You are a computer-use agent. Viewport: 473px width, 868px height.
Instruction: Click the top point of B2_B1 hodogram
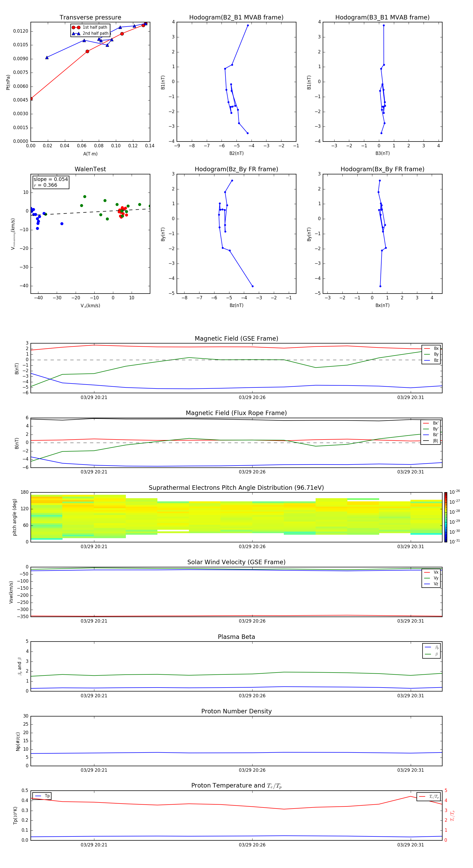click(248, 25)
